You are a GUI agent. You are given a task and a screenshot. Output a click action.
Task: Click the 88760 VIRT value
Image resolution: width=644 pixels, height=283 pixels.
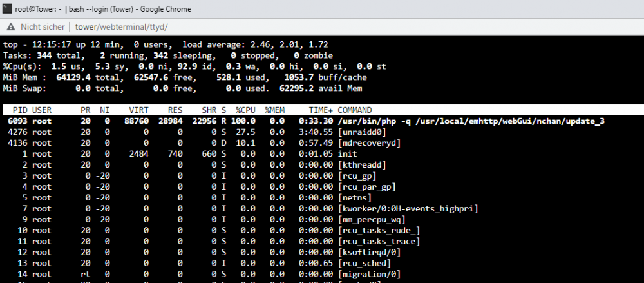point(137,121)
